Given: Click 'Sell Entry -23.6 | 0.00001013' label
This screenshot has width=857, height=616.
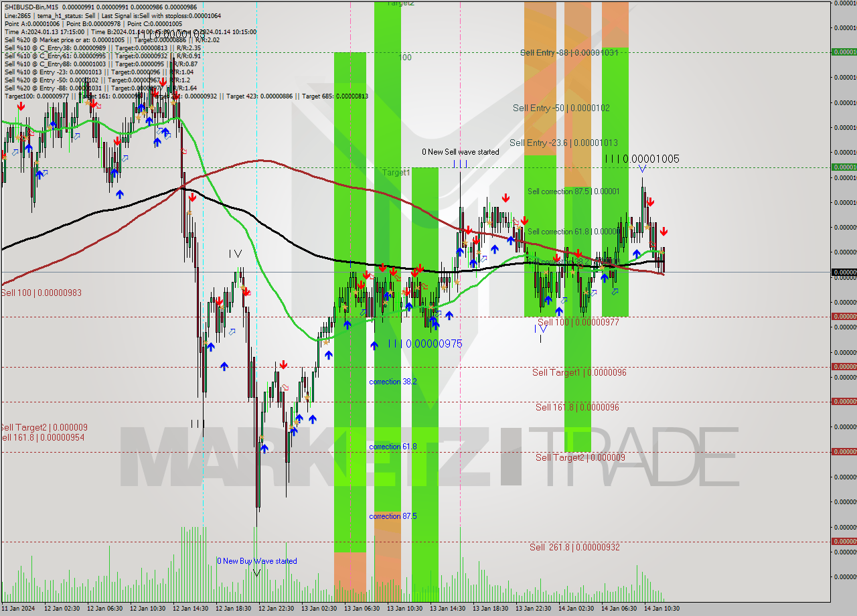Looking at the screenshot, I should (x=564, y=143).
